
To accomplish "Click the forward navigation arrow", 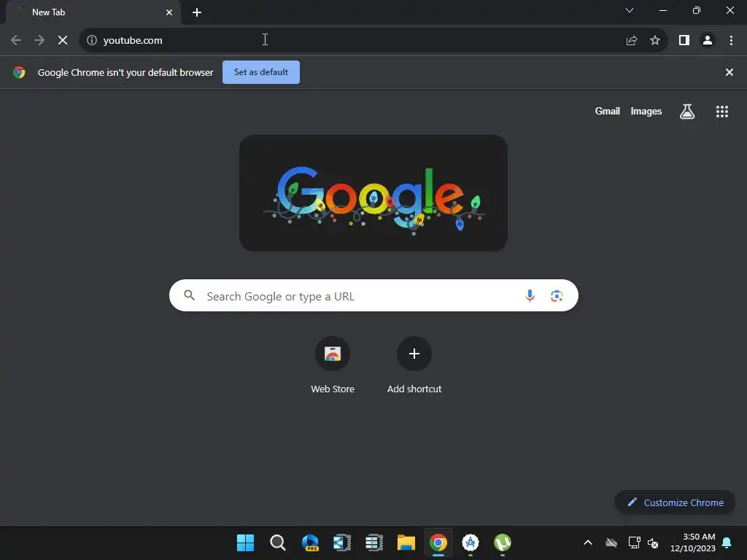I will [39, 41].
